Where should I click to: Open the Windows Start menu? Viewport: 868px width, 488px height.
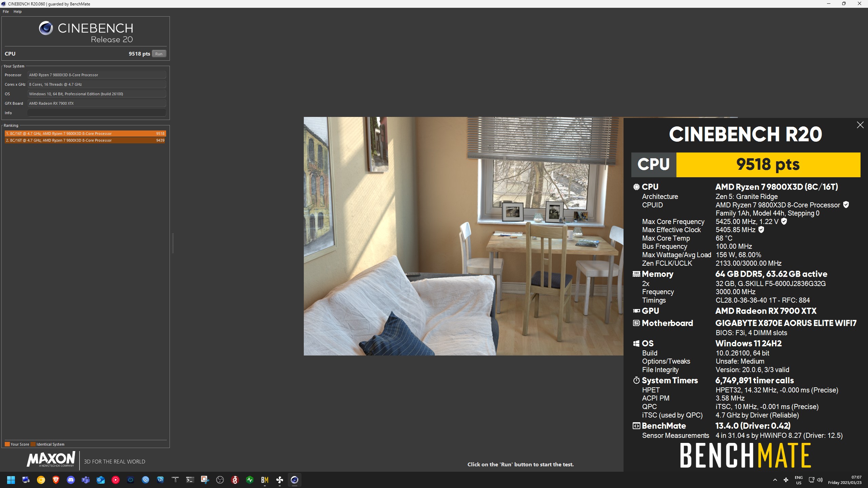click(x=11, y=480)
